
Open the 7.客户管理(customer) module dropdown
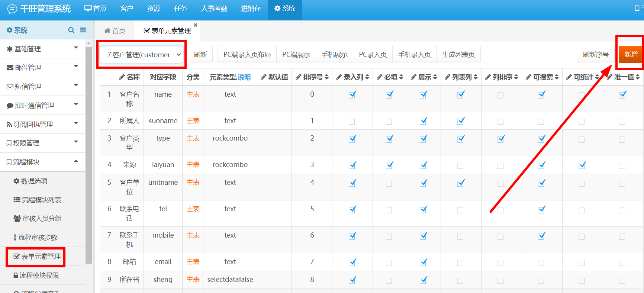[x=142, y=55]
